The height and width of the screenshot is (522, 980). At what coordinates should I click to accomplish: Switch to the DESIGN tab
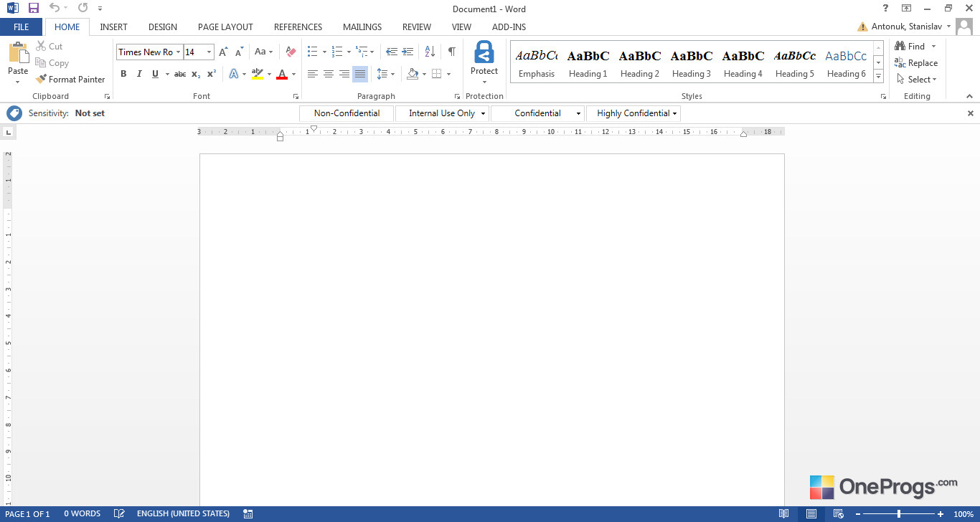coord(163,27)
